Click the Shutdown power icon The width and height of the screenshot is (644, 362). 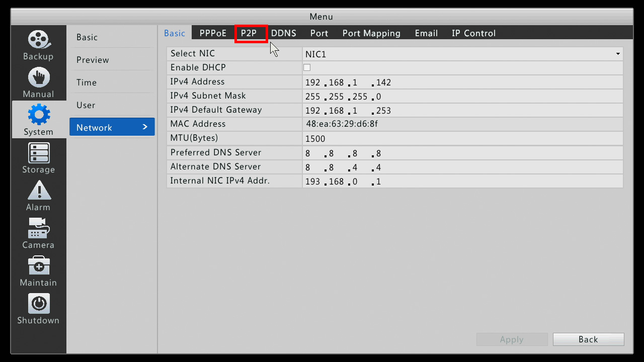tap(39, 304)
